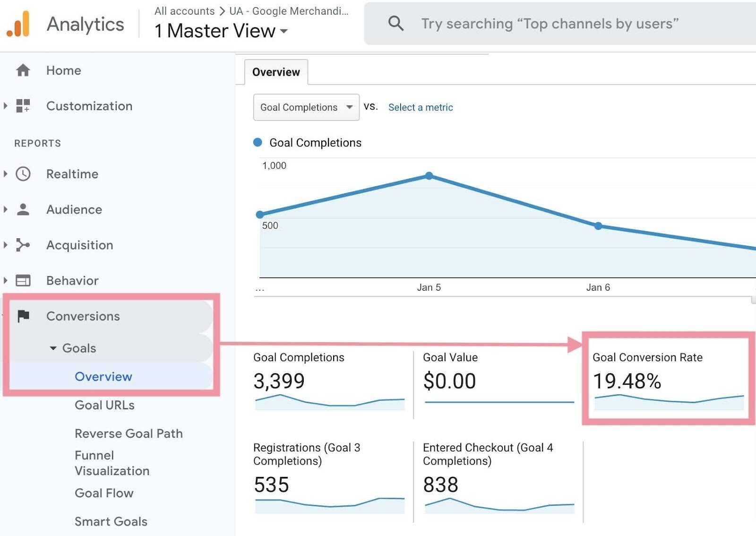The width and height of the screenshot is (756, 536).
Task: Click the Behavior window icon
Action: point(23,280)
